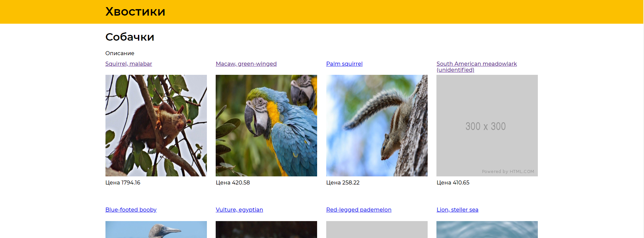Open the Lion, steller sea link
The height and width of the screenshot is (238, 644).
click(457, 210)
